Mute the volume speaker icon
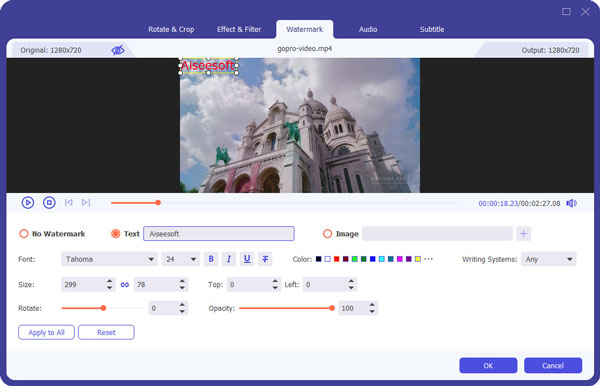Screen dimensions: 600x386 point(571,203)
